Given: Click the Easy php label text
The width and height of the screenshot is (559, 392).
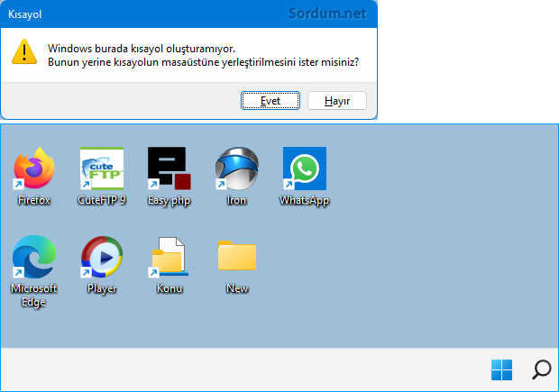Looking at the screenshot, I should click(170, 201).
